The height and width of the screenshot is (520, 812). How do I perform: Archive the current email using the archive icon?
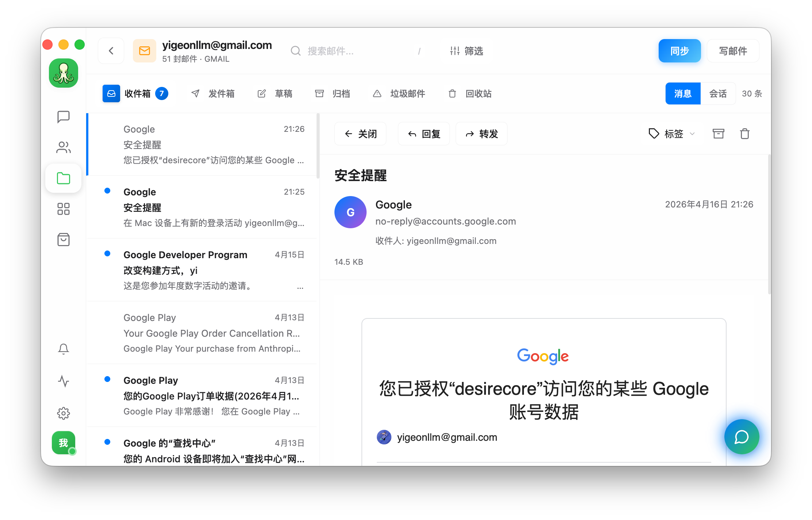click(718, 134)
